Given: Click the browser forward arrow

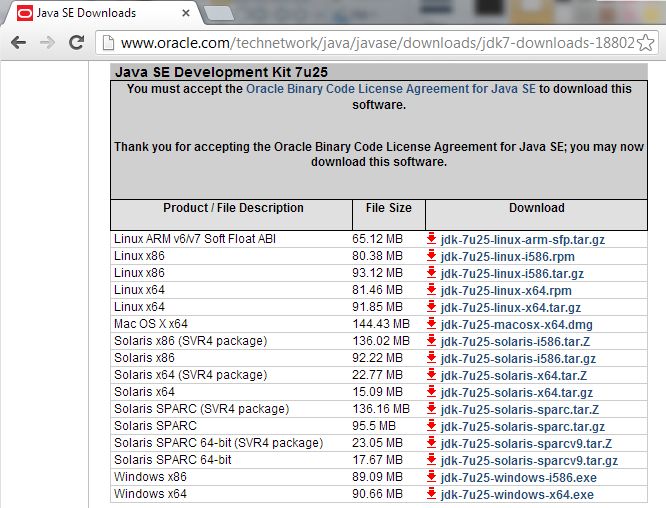Looking at the screenshot, I should coord(47,42).
